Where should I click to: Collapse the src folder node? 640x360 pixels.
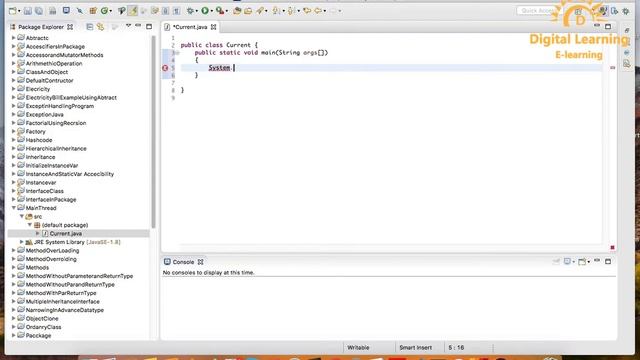[22, 216]
